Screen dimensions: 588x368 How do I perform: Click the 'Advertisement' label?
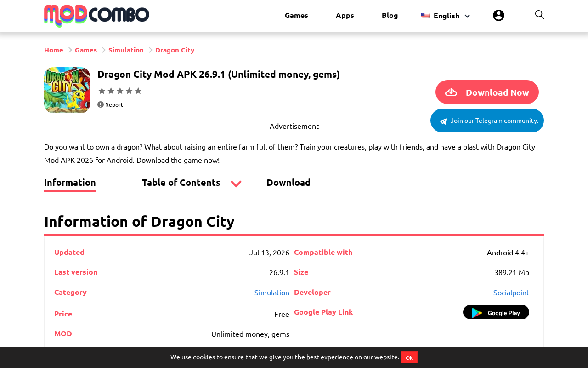point(294,126)
